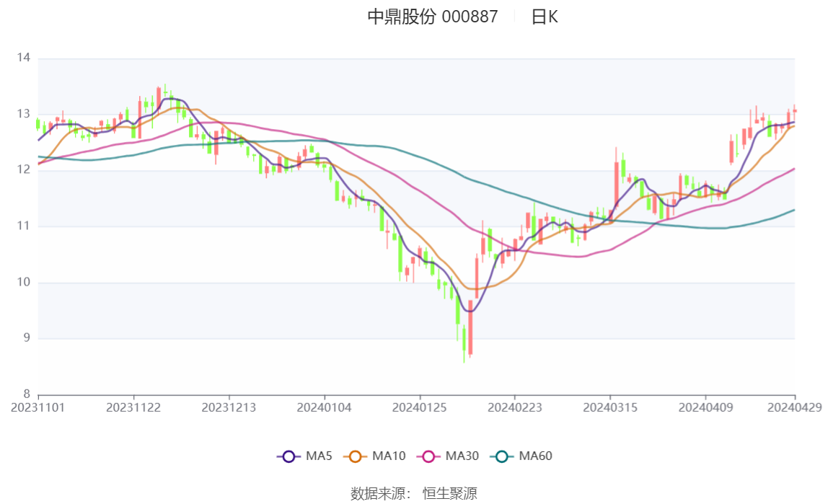
Task: Click the orange MA10 legend circle icon
Action: 355,456
